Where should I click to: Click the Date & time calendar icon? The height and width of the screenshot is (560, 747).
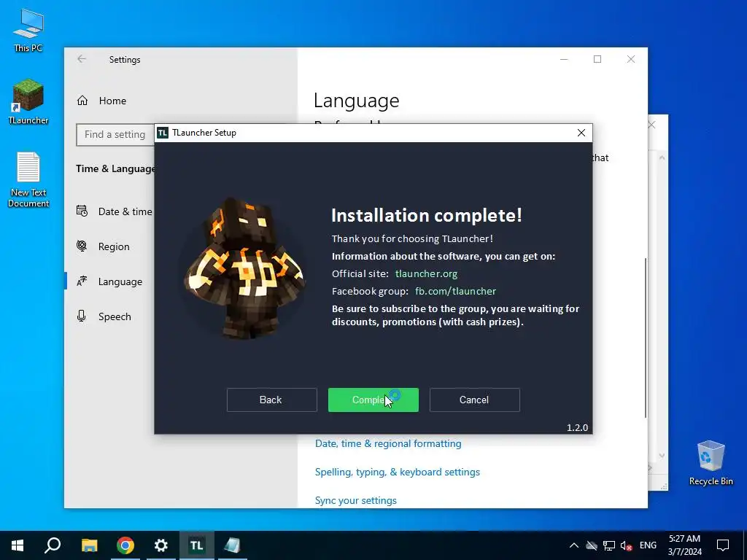tap(82, 211)
